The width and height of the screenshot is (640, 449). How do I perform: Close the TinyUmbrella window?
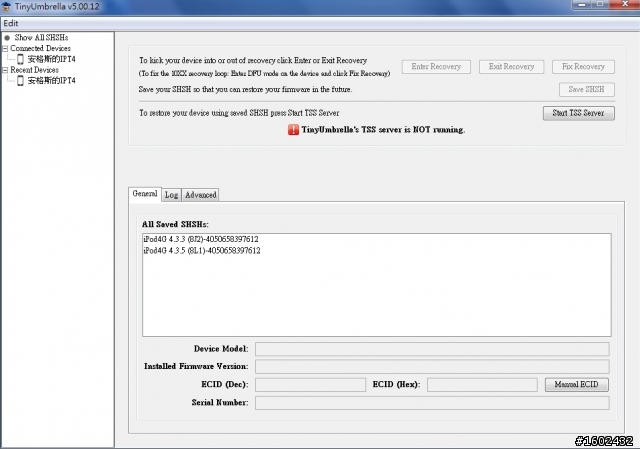pos(624,4)
